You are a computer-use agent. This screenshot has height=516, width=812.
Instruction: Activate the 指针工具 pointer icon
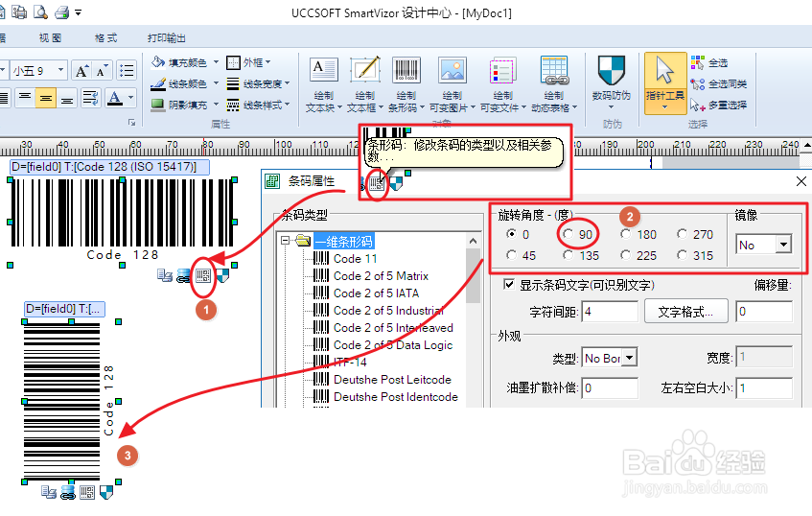point(665,71)
